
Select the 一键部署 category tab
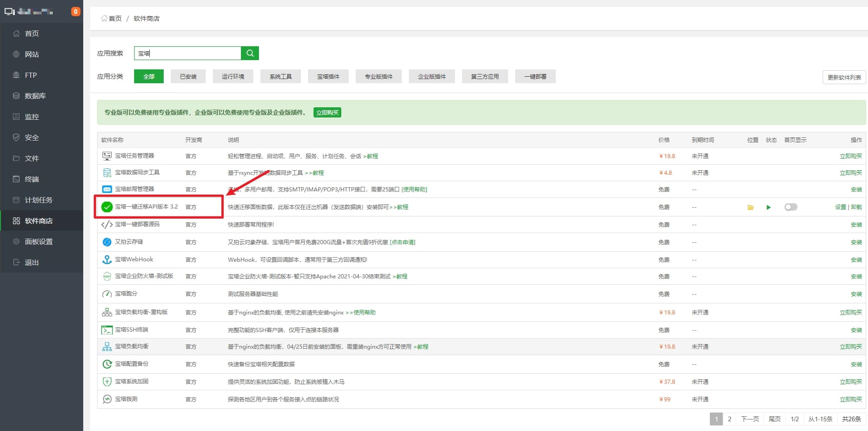pyautogui.click(x=536, y=76)
